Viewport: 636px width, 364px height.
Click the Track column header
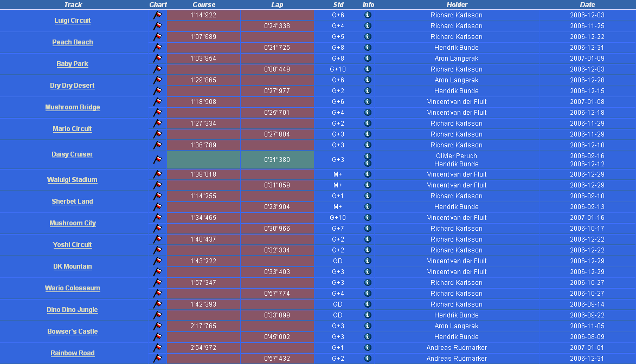click(x=73, y=5)
